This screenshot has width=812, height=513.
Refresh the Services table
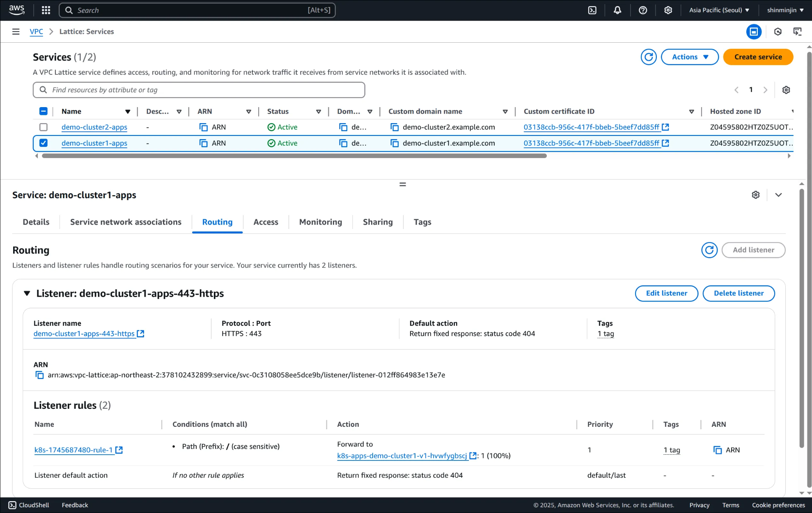pyautogui.click(x=649, y=57)
